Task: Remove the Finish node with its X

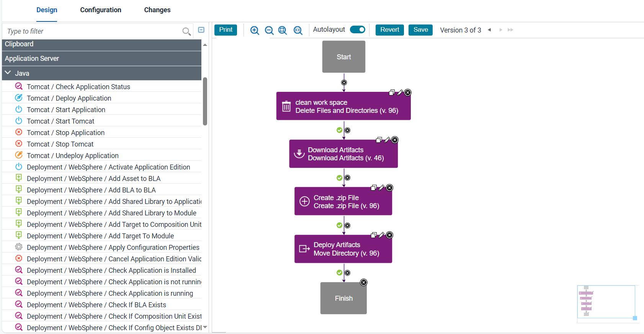Action: 364,282
